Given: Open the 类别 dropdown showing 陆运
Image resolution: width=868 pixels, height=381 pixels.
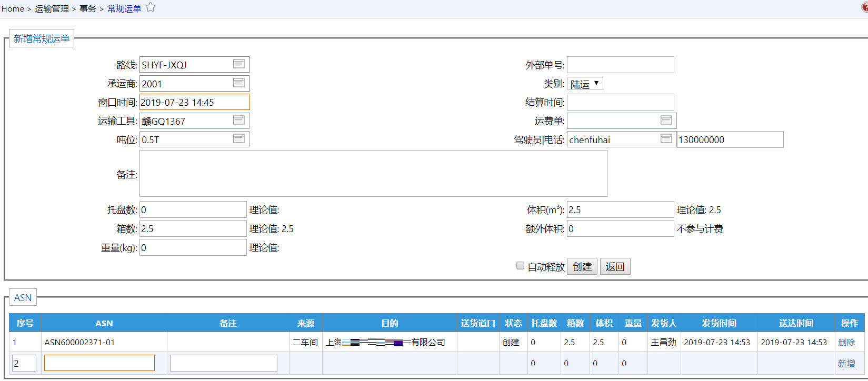Looking at the screenshot, I should pyautogui.click(x=585, y=84).
